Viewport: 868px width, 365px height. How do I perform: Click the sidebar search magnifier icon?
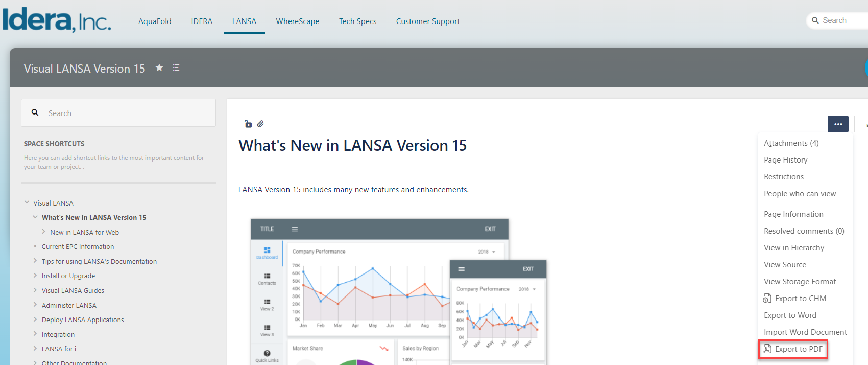35,112
